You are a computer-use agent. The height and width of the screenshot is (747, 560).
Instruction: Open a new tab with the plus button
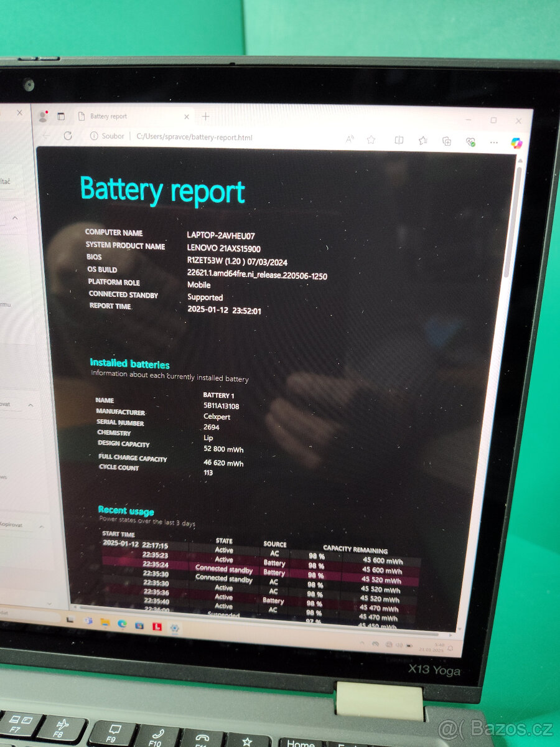(205, 116)
